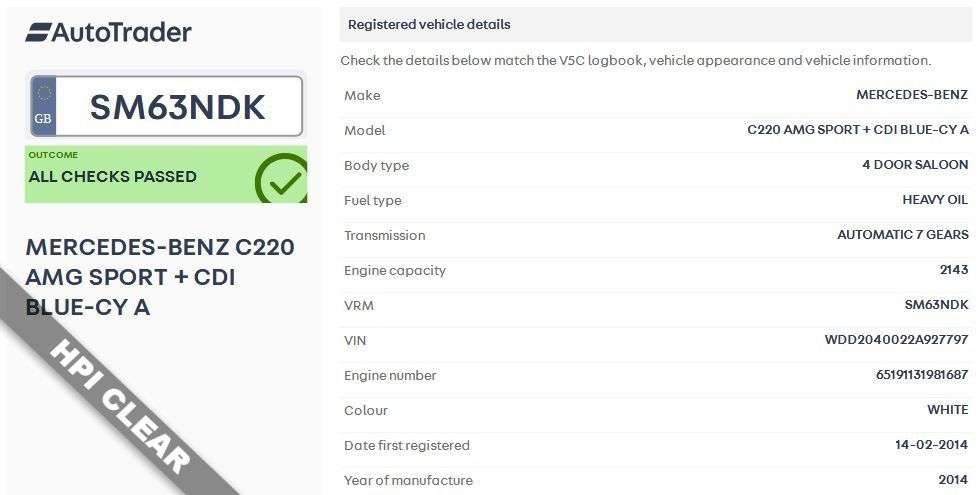
Task: Click the Mercedes-Benz C220 vehicle title
Action: 160,277
